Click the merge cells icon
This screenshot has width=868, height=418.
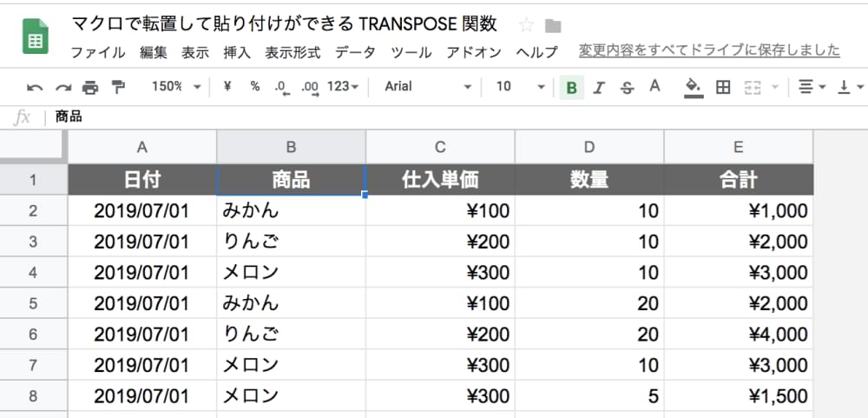(752, 87)
